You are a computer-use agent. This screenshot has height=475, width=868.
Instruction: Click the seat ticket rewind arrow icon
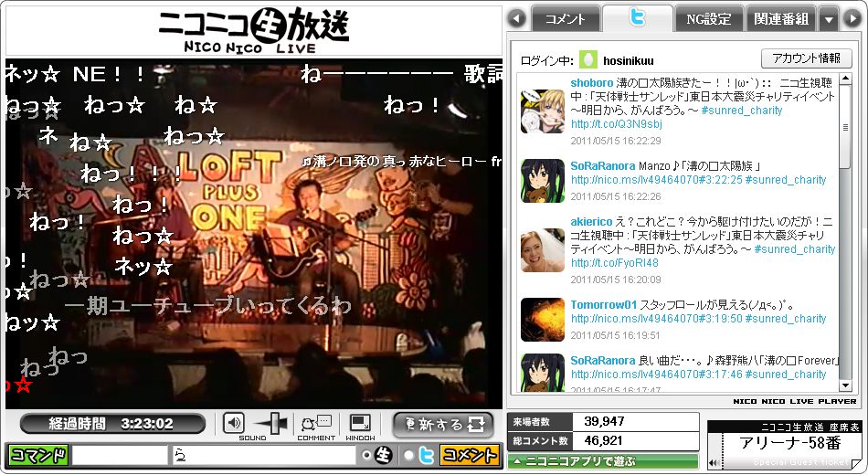[x=715, y=463]
